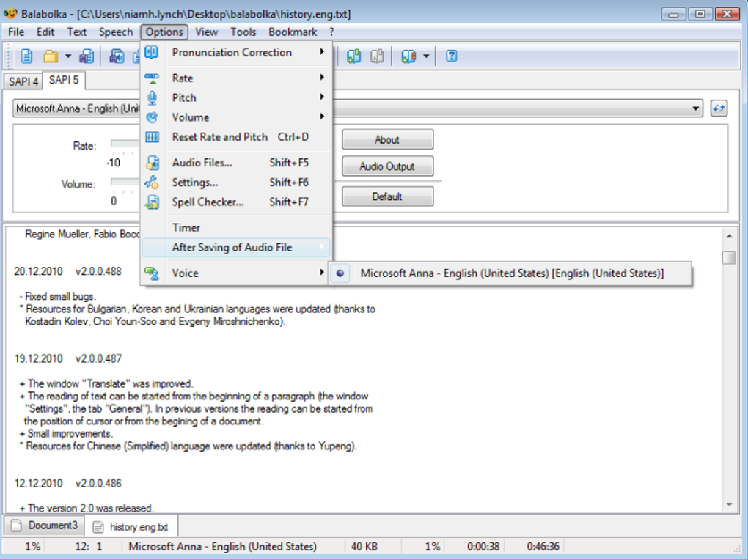Close the Options menu via its header
The width and height of the screenshot is (748, 560).
(164, 32)
